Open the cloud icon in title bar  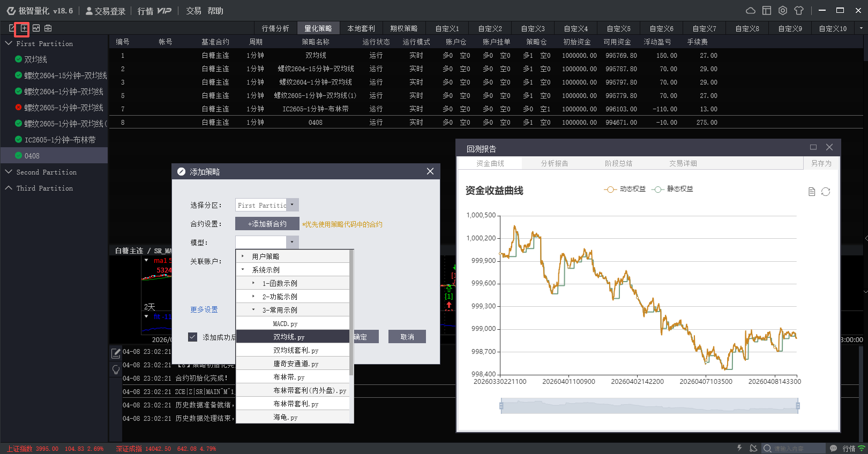pos(751,11)
